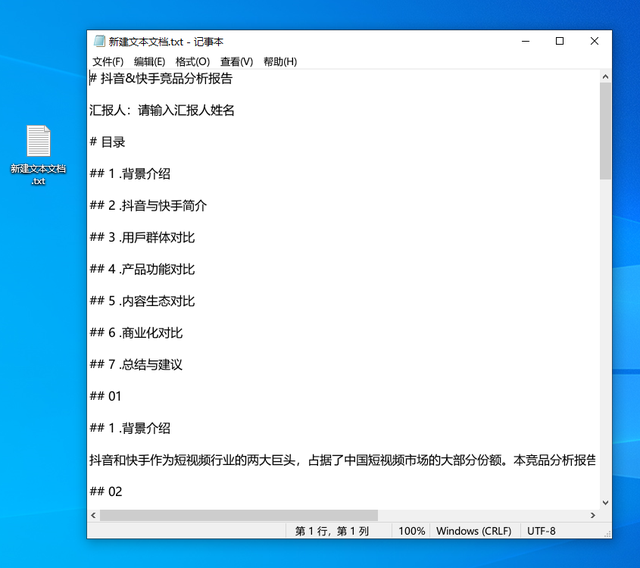This screenshot has height=568, width=640.
Task: Click the line ## 5 .内容生态对比
Action: 142,301
